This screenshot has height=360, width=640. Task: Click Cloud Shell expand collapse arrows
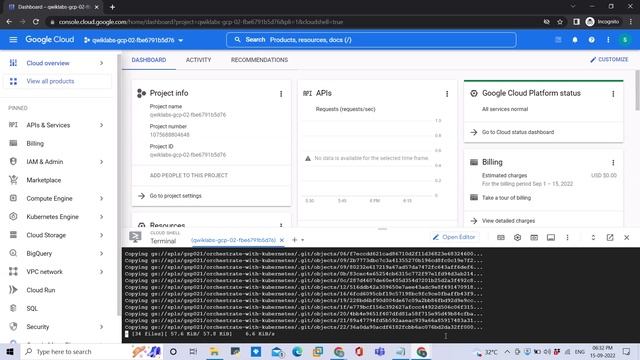click(x=593, y=238)
